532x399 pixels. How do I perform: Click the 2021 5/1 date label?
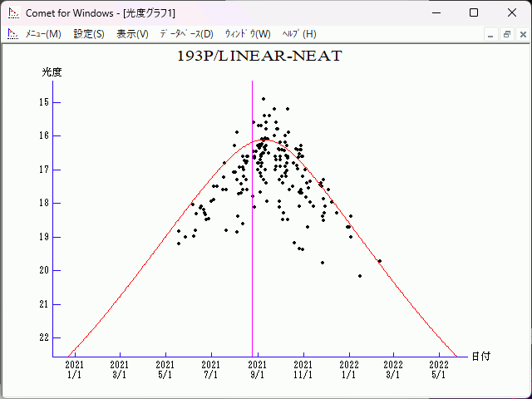coord(165,370)
